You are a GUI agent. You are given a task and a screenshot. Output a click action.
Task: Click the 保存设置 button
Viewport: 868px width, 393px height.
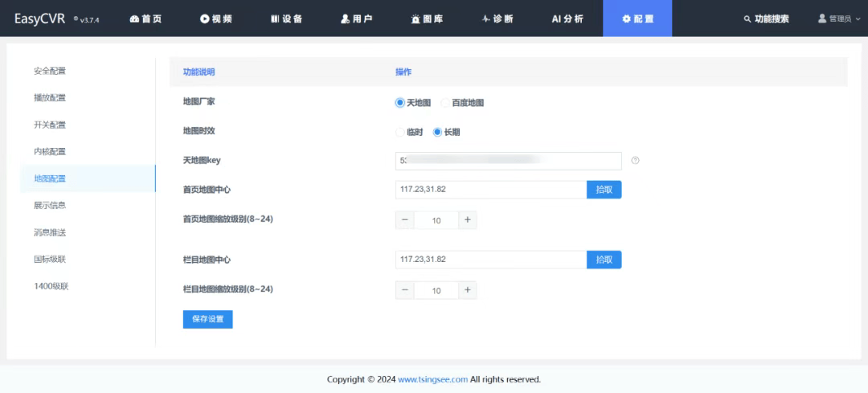point(207,319)
